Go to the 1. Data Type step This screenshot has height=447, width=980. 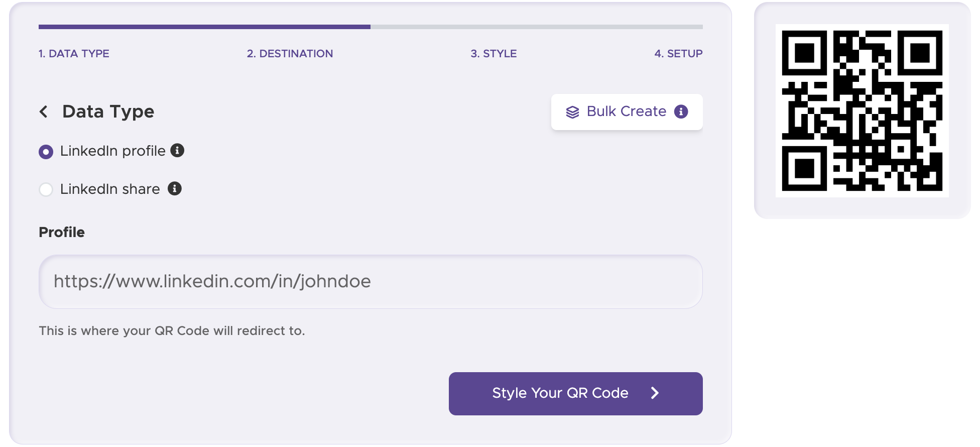pos(74,53)
